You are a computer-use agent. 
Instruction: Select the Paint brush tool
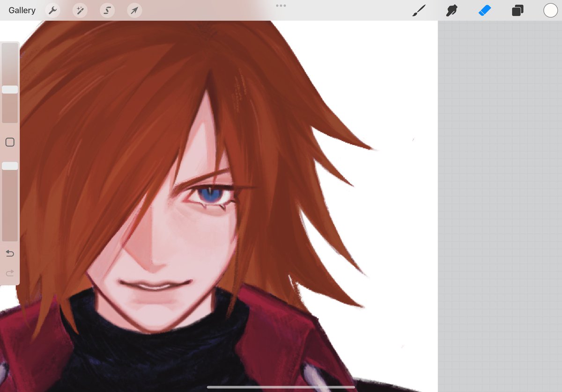coord(419,10)
